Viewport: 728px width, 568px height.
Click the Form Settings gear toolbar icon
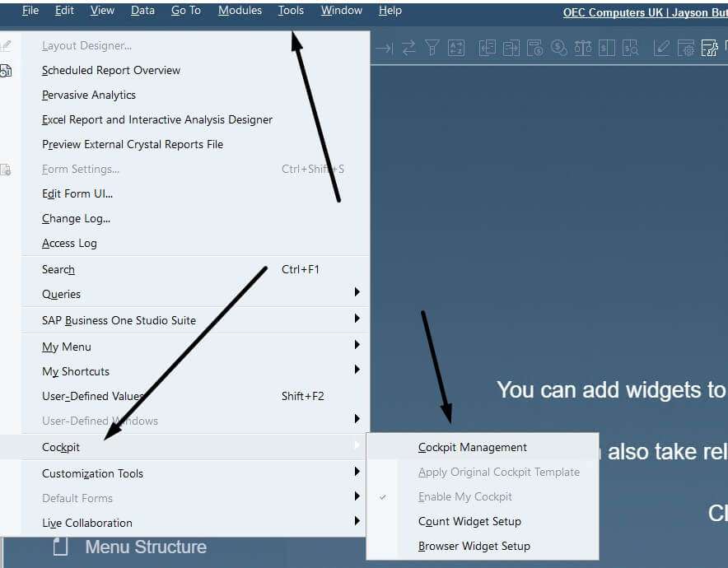pyautogui.click(x=686, y=48)
